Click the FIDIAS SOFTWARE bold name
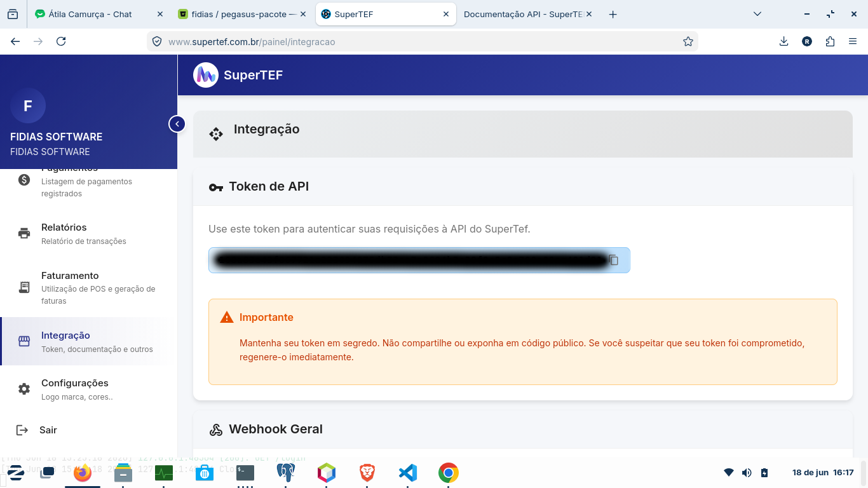Viewport: 868px width, 488px height. 57,137
